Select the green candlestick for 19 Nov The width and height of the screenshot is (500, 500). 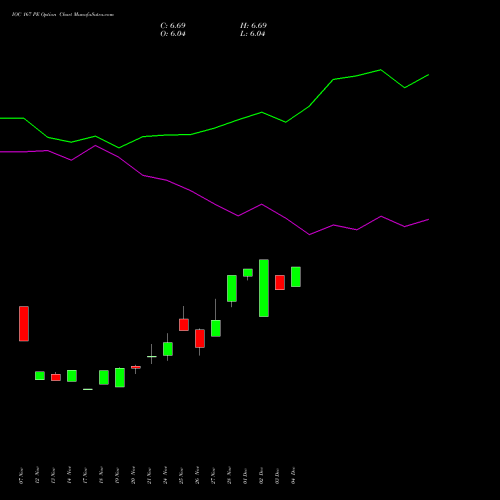point(120,378)
